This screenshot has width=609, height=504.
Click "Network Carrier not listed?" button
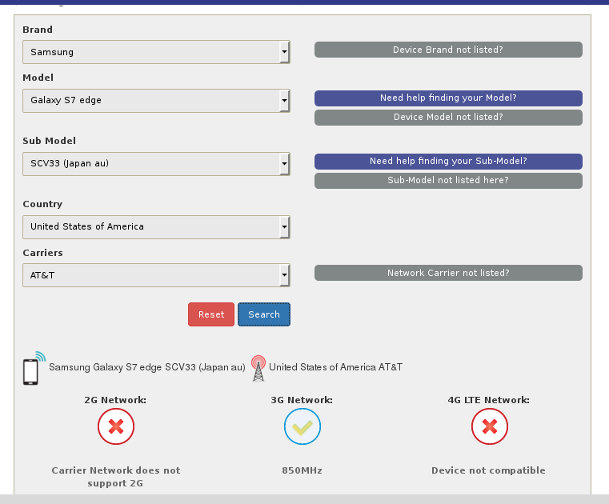click(x=448, y=273)
